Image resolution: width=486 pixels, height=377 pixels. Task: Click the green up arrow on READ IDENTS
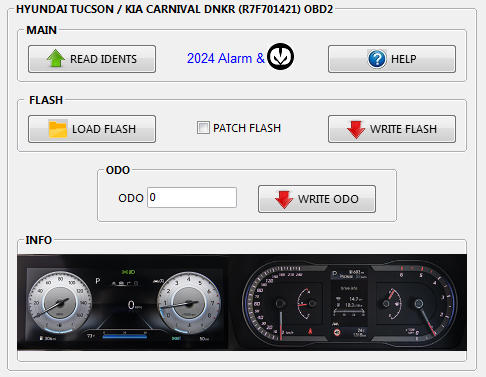click(x=56, y=58)
